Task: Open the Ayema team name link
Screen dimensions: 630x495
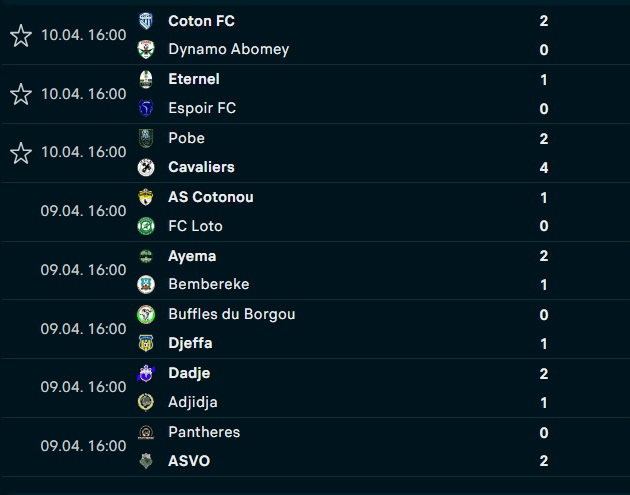Action: [x=192, y=256]
